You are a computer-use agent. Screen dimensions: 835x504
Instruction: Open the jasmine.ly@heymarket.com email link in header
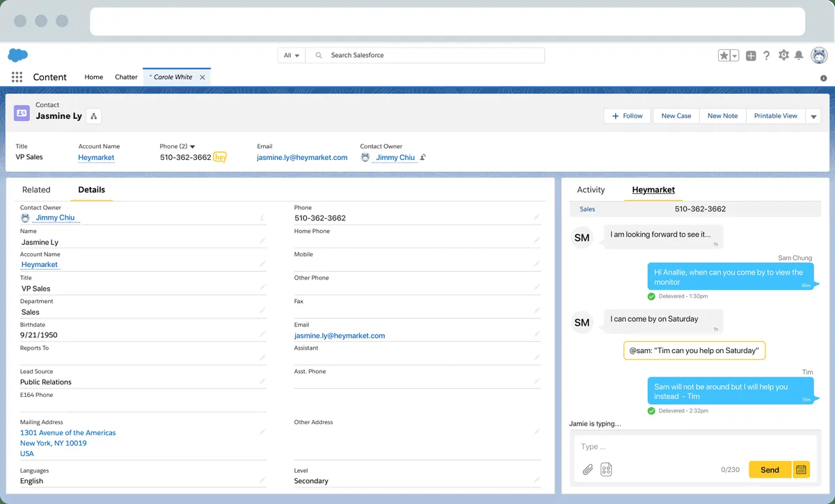pyautogui.click(x=302, y=158)
